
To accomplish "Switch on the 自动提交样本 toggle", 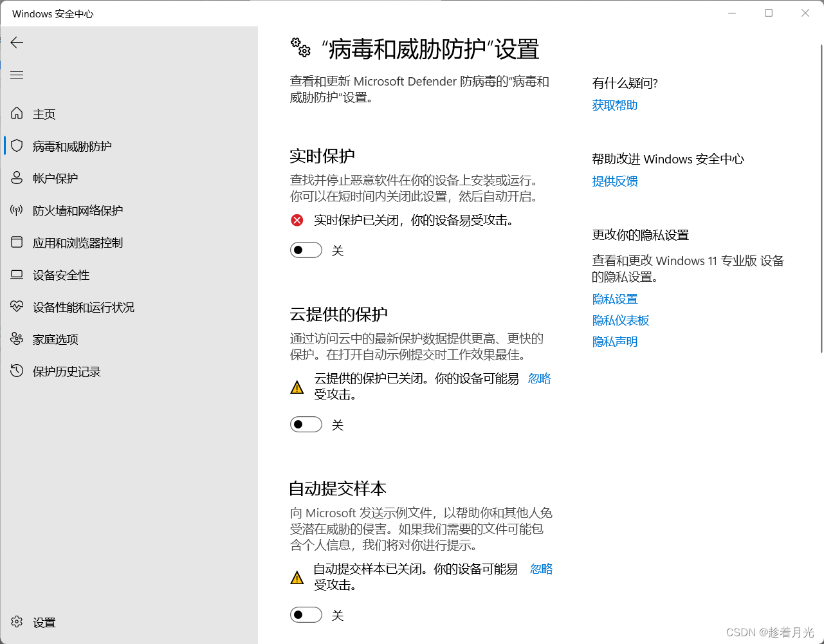I will pos(306,615).
